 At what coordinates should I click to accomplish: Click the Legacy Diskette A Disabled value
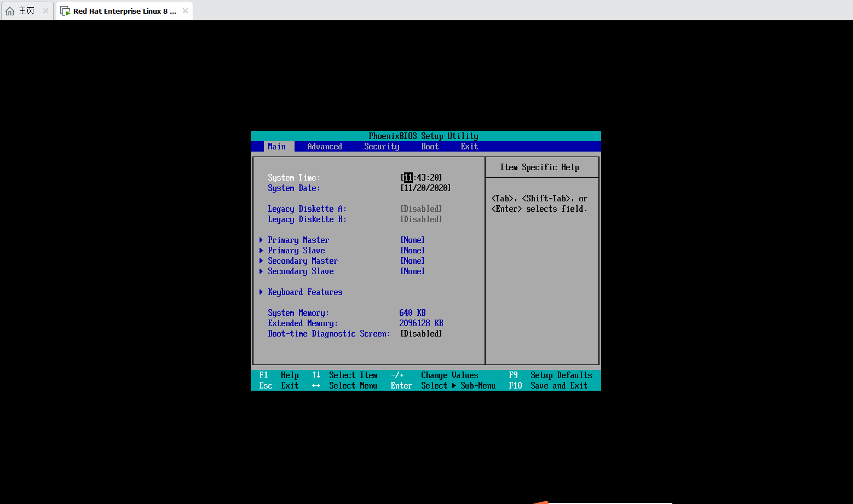(x=422, y=208)
